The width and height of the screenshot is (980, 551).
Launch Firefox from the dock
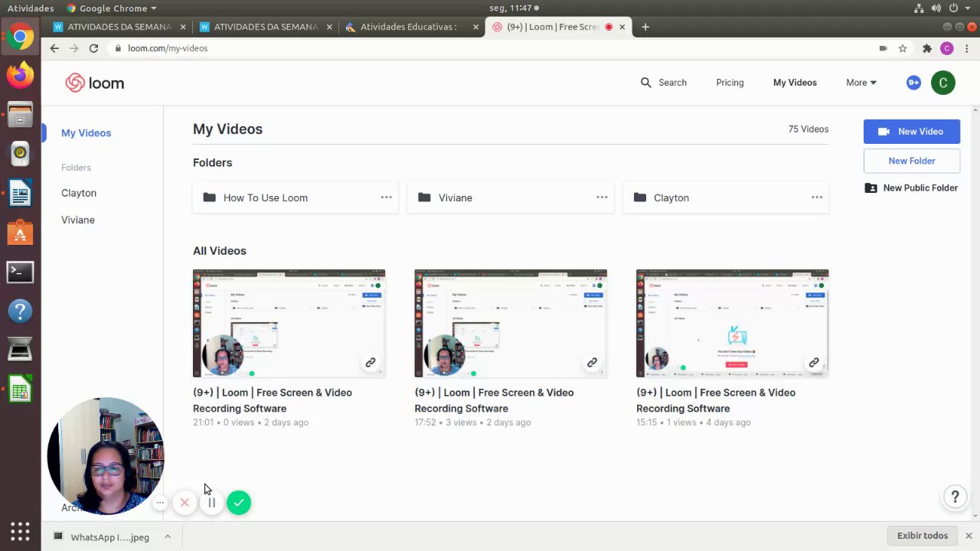[20, 74]
